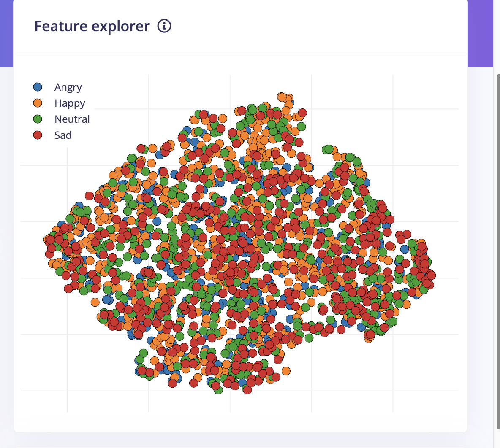Click the page vertical scrollbar

498,252
